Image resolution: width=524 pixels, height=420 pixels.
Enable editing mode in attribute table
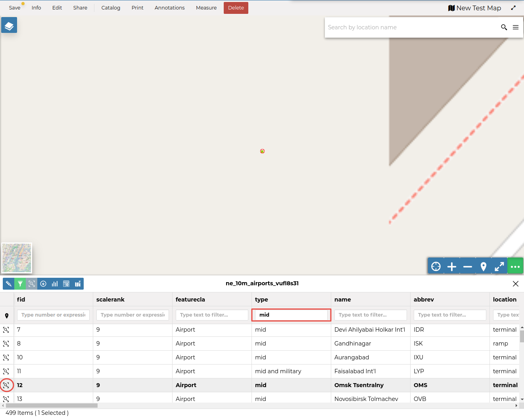tap(8, 284)
